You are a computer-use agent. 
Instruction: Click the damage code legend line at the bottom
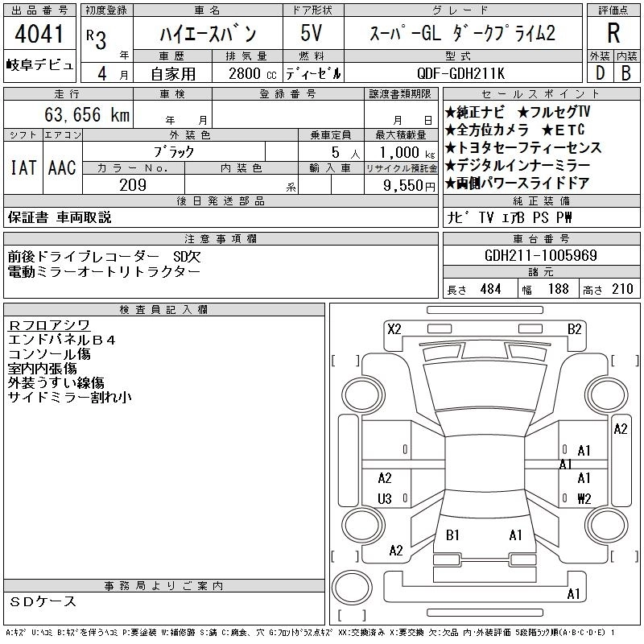(310, 633)
